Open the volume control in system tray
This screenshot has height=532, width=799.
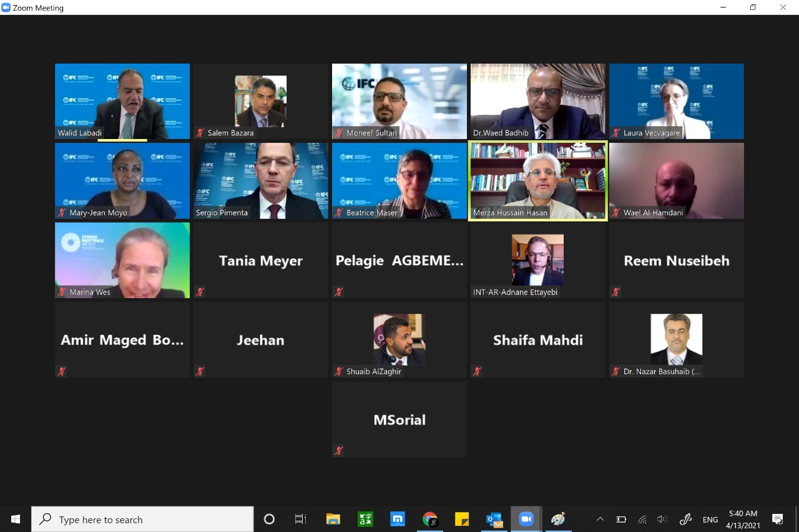point(662,519)
